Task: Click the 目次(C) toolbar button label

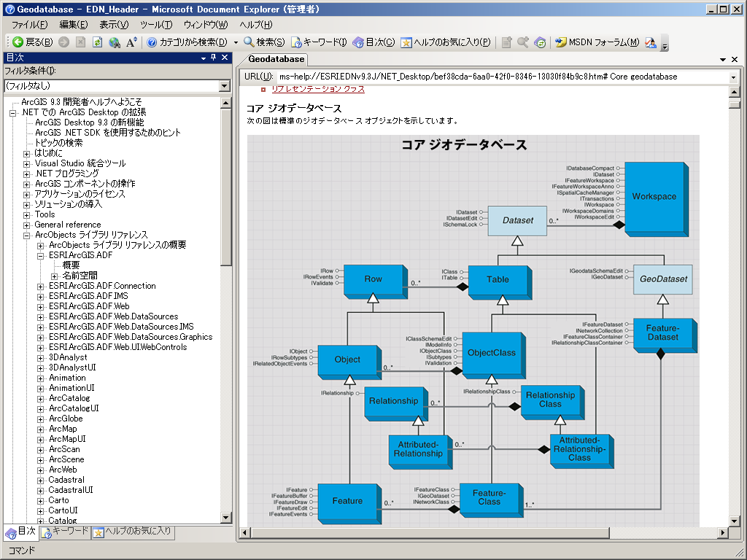Action: tap(380, 42)
